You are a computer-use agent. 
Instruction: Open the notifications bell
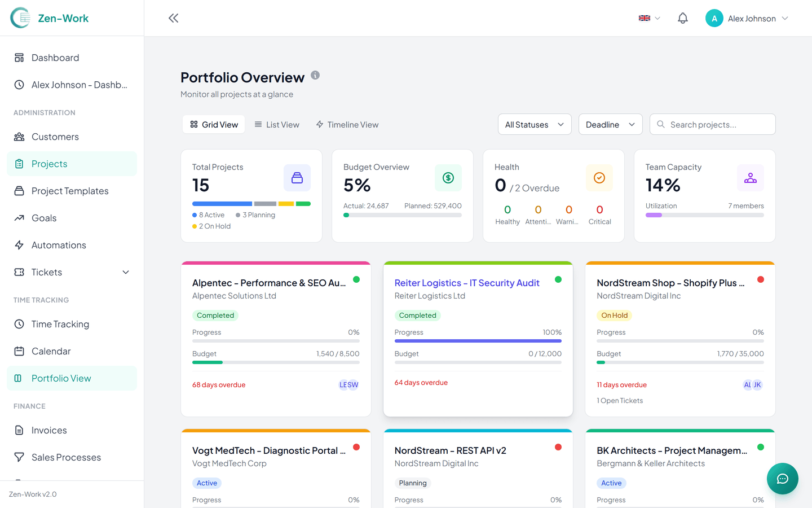(x=683, y=18)
